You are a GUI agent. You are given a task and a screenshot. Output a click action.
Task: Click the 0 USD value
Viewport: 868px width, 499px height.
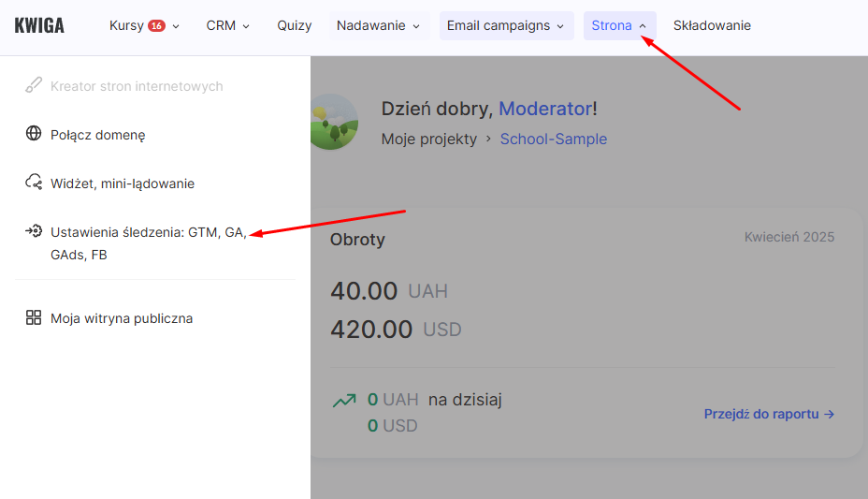393,426
